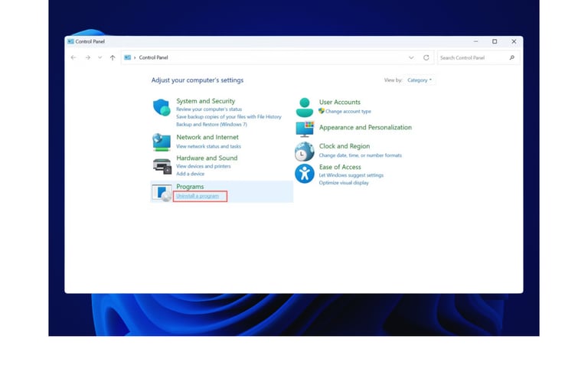Open the Hardware and Sound printer icon
Screen dimensions: 588x375
click(162, 166)
